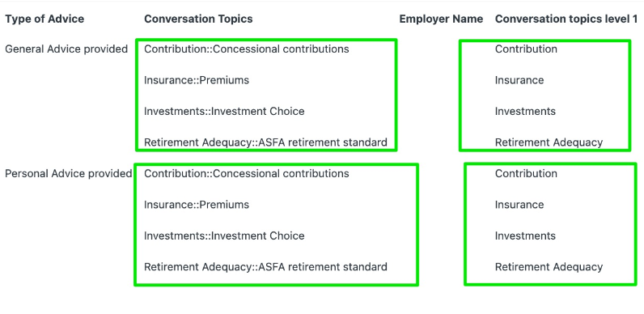Click the Personal Advice provided row label
This screenshot has width=644, height=314.
point(68,173)
